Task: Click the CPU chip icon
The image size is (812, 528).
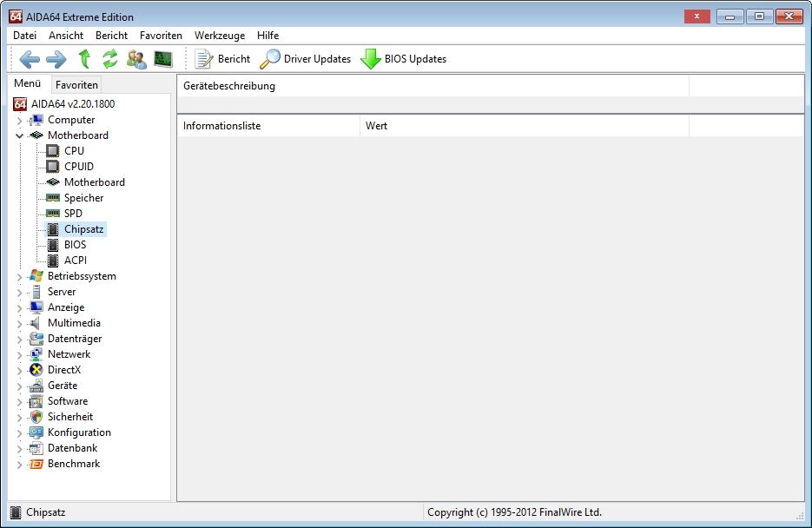Action: coord(53,150)
